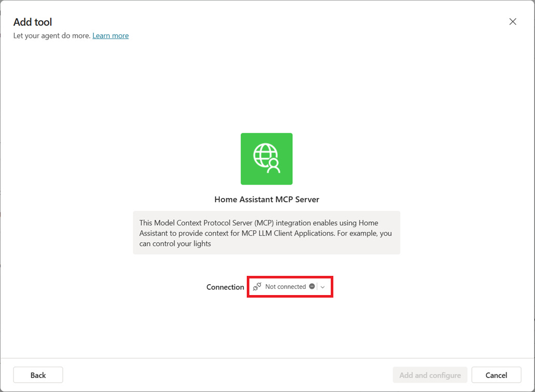The width and height of the screenshot is (535, 392).
Task: Click the MCP integration description text
Action: [266, 233]
